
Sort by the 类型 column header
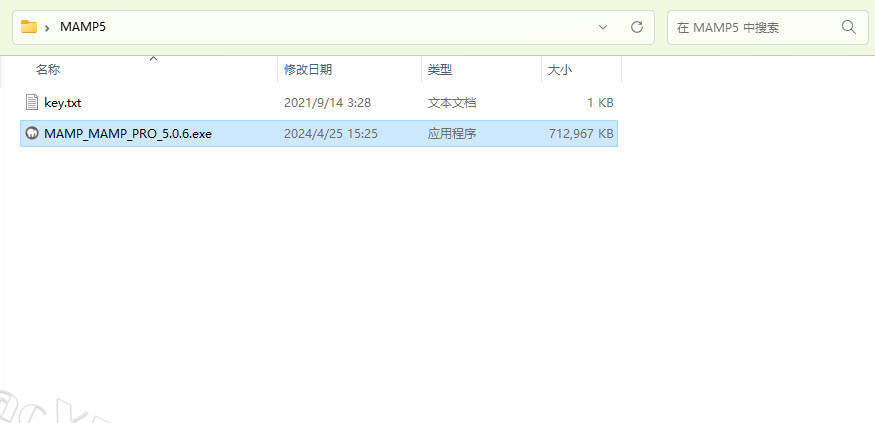(440, 70)
